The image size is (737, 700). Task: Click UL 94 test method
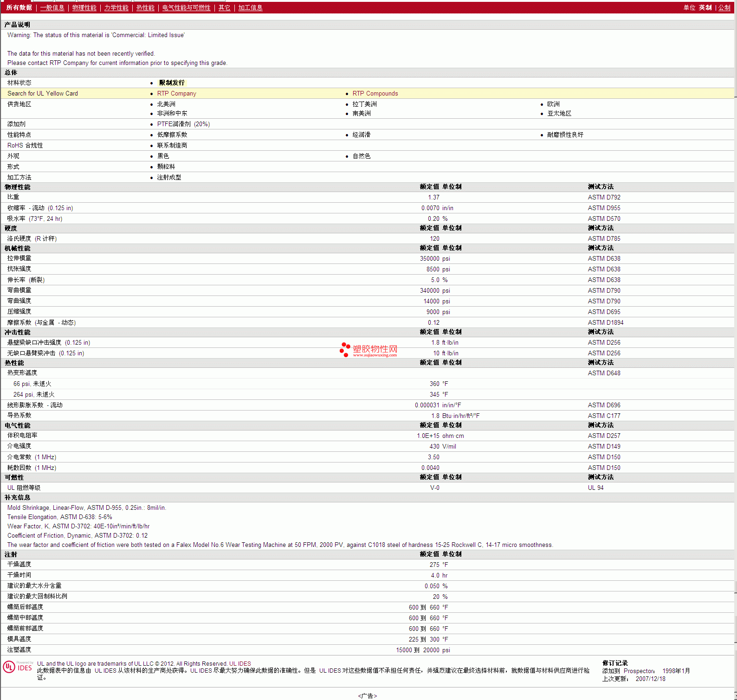tap(595, 488)
